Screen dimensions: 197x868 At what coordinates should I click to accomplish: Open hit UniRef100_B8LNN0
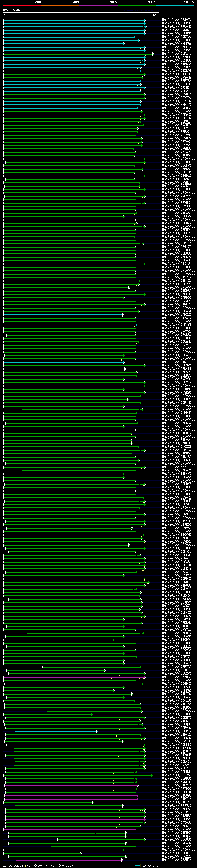click(177, 33)
